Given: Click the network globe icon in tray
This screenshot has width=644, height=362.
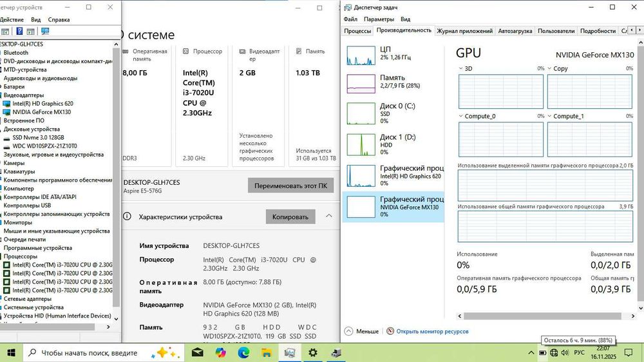Looking at the screenshot, I should [x=554, y=352].
